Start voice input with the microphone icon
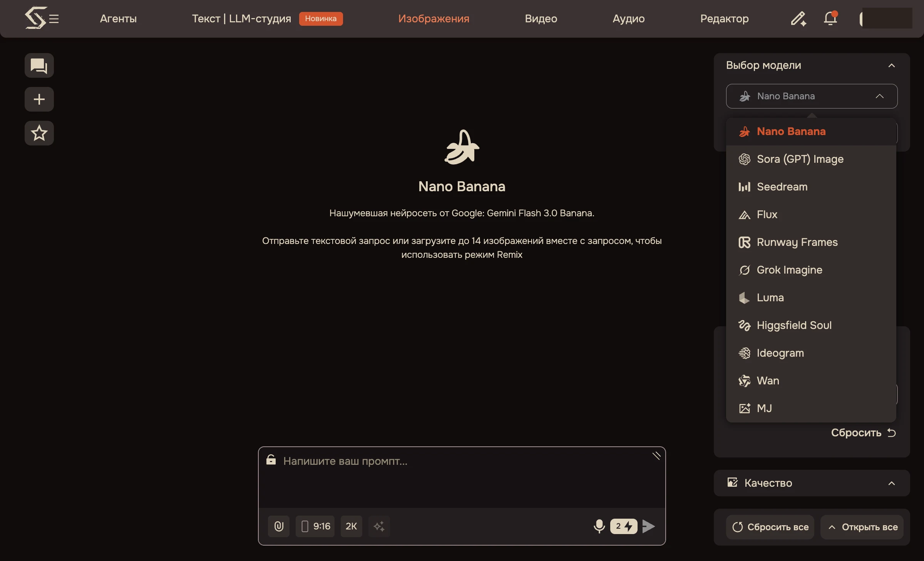 tap(599, 526)
